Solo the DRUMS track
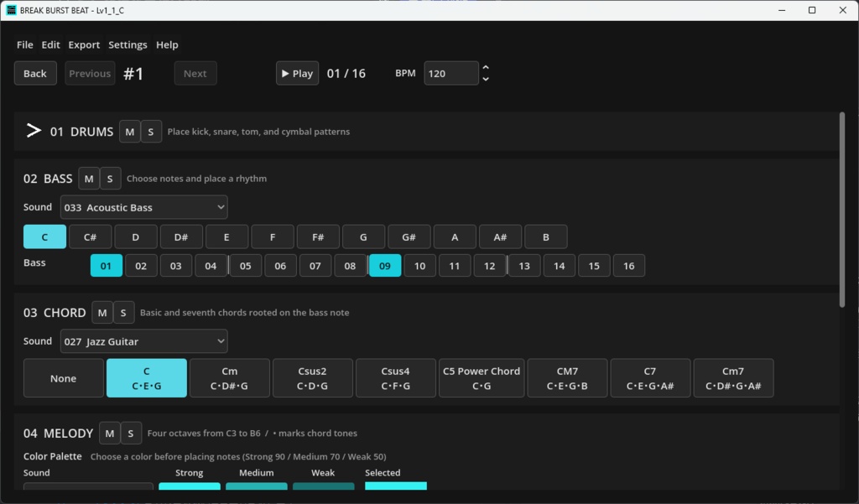This screenshot has height=504, width=859. (151, 132)
